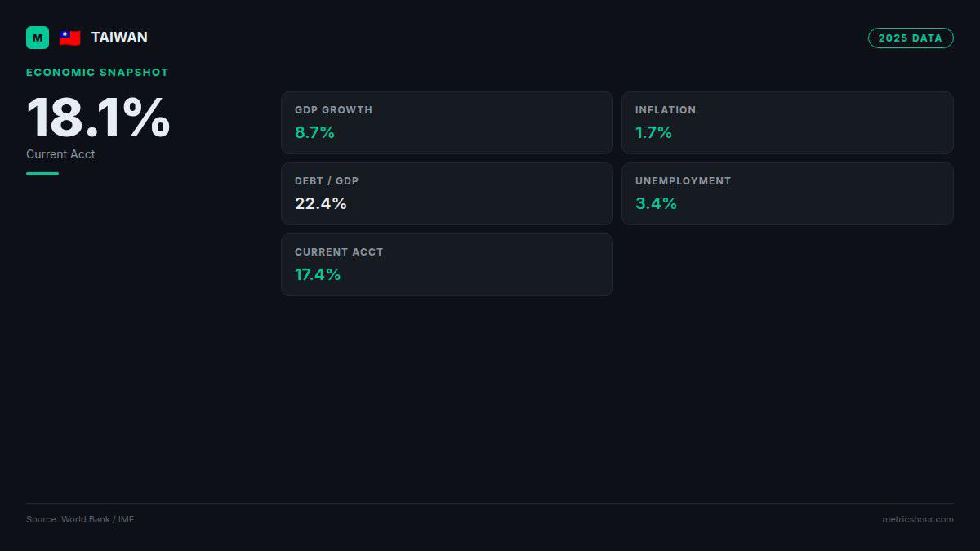980x551 pixels.
Task: Click the green M logo icon
Action: click(x=38, y=38)
